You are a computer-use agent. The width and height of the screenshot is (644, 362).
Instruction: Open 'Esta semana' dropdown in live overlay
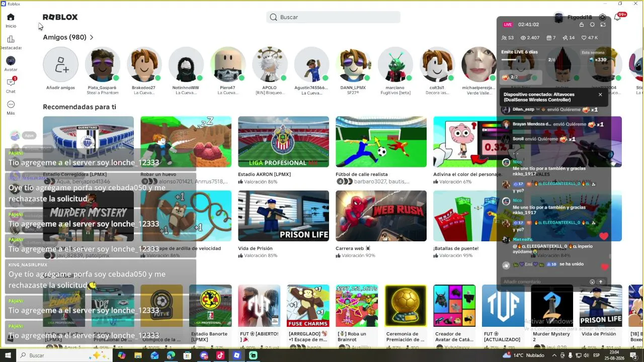(x=593, y=52)
